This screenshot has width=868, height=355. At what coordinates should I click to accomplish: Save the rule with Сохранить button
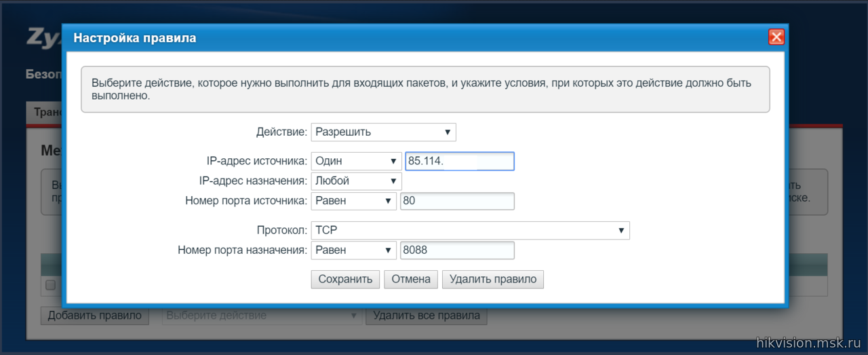coord(345,279)
